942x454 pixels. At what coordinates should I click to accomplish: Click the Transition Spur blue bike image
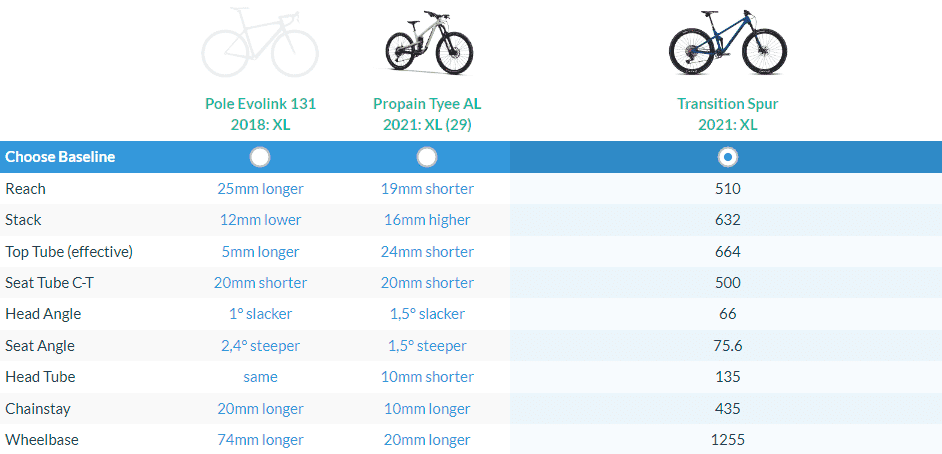(728, 42)
